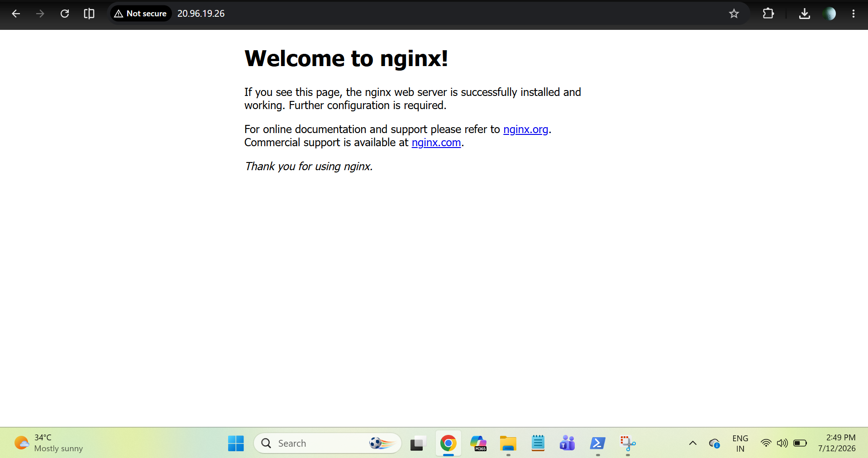Open File Explorer from the taskbar
This screenshot has width=868, height=458.
coord(508,444)
